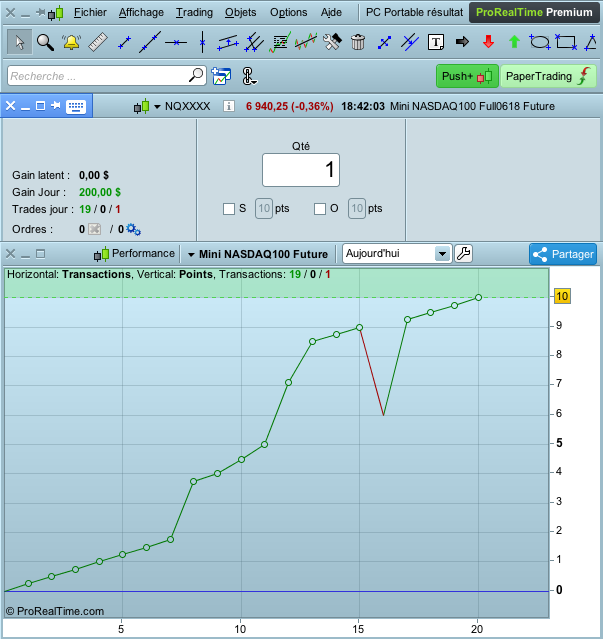Screen dimensions: 603x639
Task: Select the green up arrow tool
Action: (x=514, y=42)
